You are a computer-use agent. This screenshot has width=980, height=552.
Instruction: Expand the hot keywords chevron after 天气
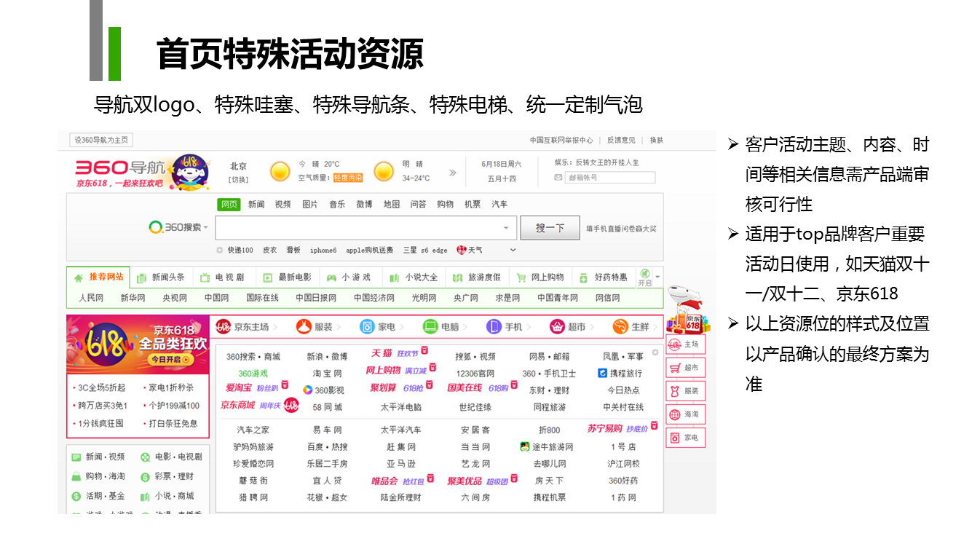pyautogui.click(x=513, y=250)
